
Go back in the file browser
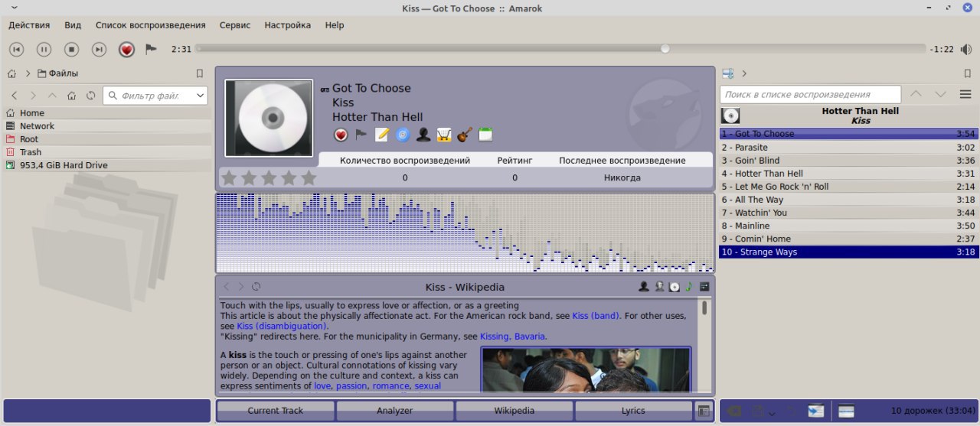(x=14, y=96)
